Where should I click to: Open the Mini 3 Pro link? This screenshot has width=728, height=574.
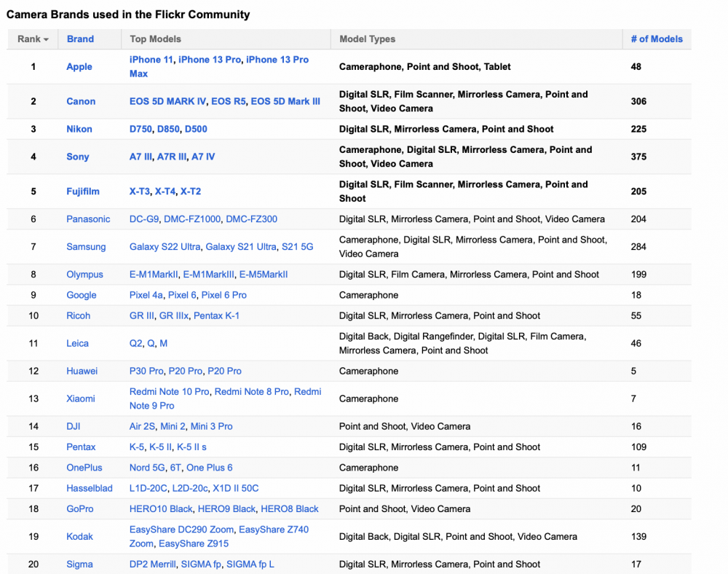(x=211, y=426)
